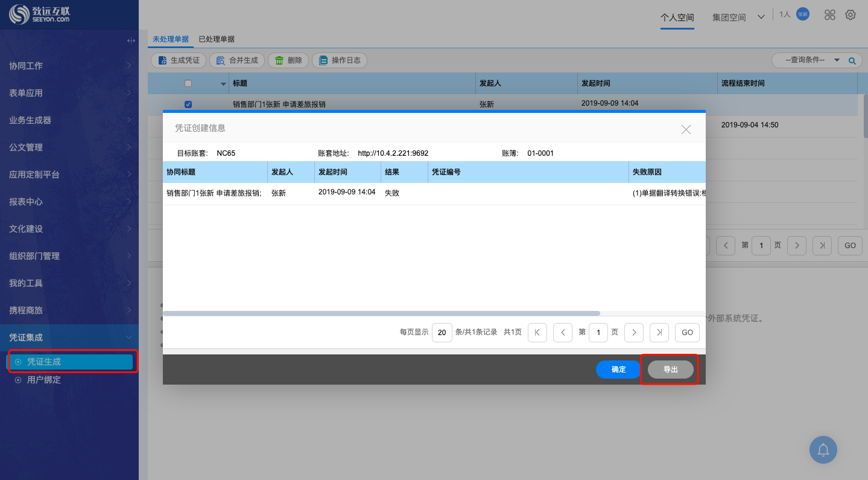868x480 pixels.
Task: Go to next page in dialog pager
Action: pyautogui.click(x=633, y=332)
